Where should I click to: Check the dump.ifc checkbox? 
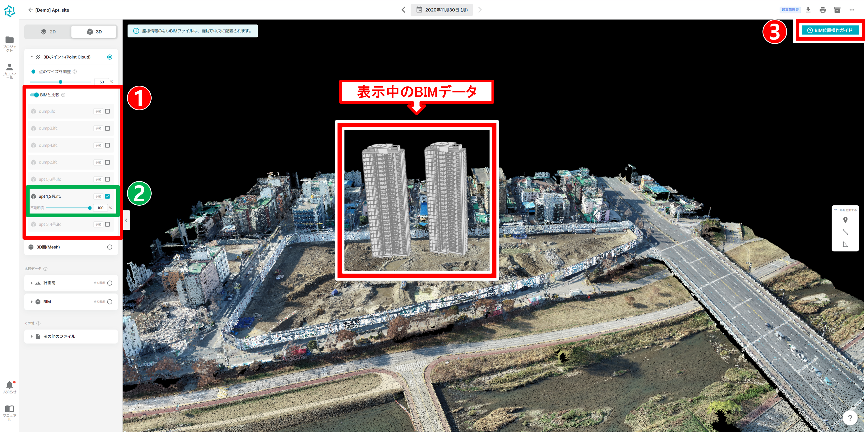[x=108, y=111]
